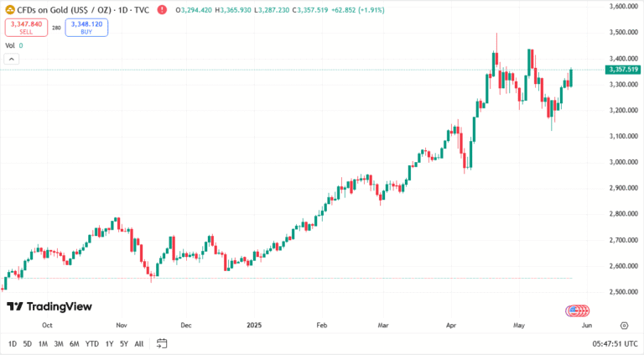The width and height of the screenshot is (644, 355).
Task: Open the go-to-date calendar icon
Action: click(162, 343)
